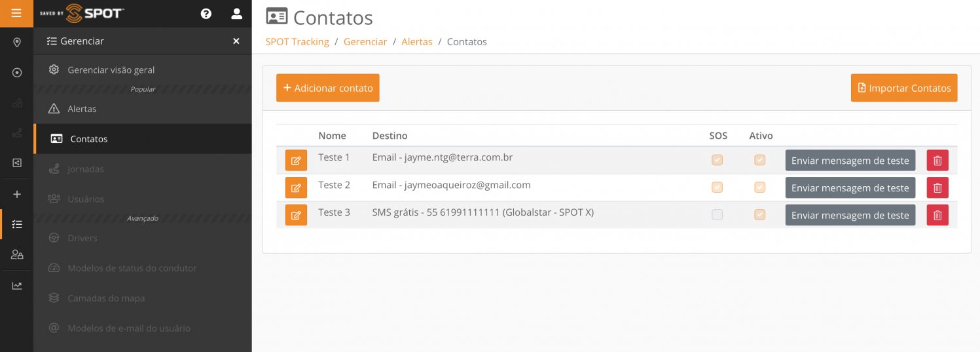Send test message to Teste 3
Viewport: 980px width, 352px height.
point(850,215)
